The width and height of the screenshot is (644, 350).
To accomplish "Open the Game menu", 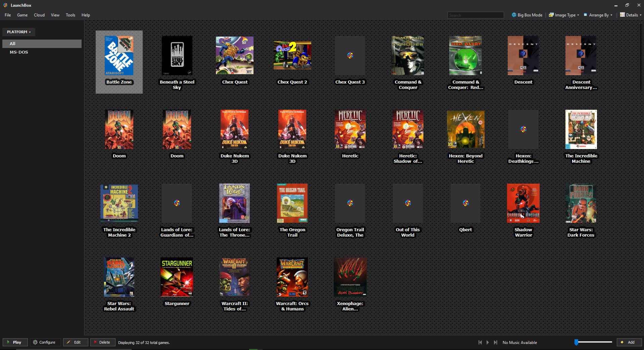I will (x=22, y=15).
